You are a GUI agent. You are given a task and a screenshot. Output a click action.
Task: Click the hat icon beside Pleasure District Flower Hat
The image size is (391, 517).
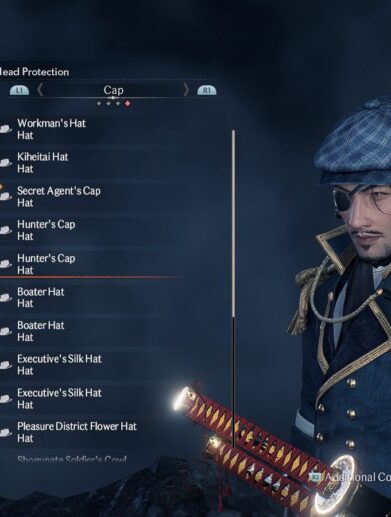tap(6, 432)
